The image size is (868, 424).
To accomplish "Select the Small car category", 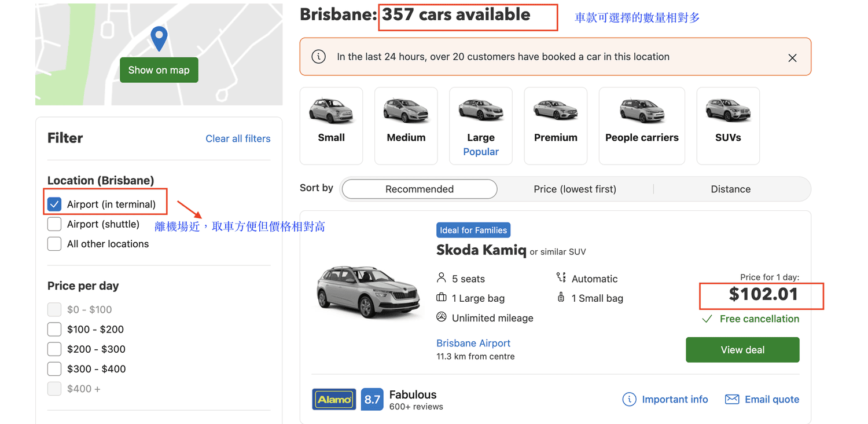I will tap(331, 126).
